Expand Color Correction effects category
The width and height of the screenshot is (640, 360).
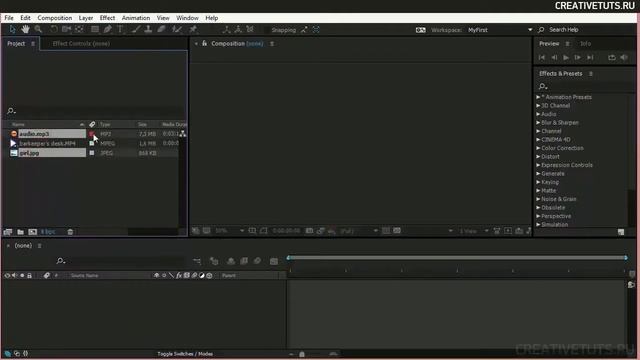538,148
